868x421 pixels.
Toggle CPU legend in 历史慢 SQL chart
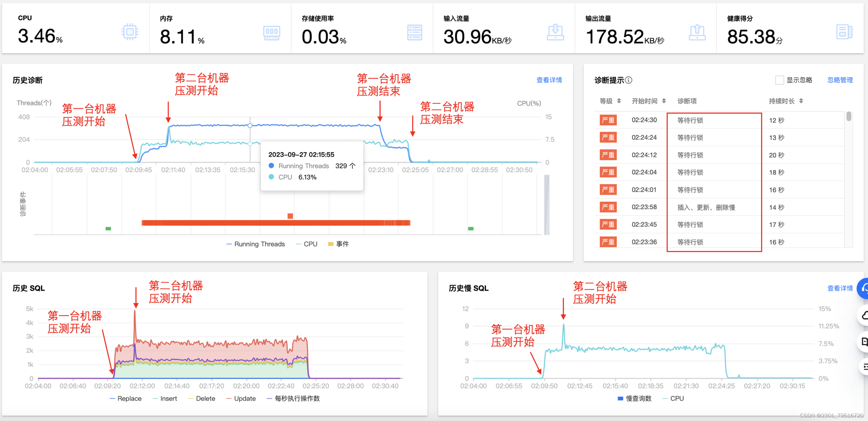pyautogui.click(x=673, y=398)
